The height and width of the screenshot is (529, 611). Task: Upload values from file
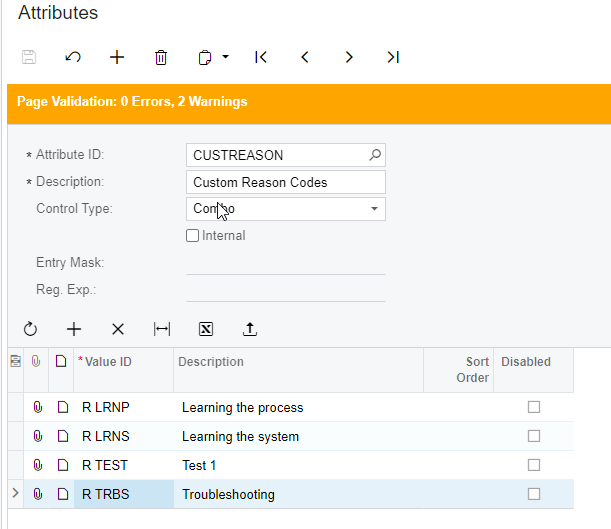[x=250, y=329]
